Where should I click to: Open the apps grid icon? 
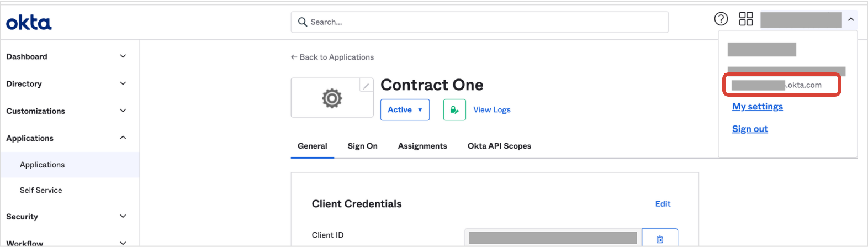coord(746,19)
